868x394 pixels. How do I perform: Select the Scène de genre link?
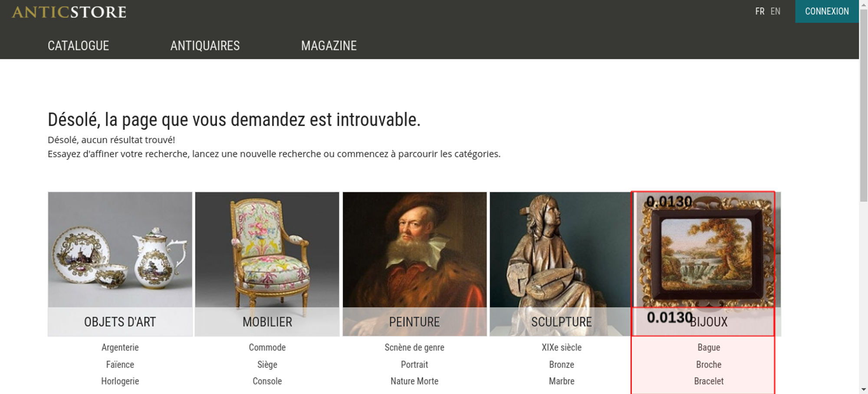point(414,348)
